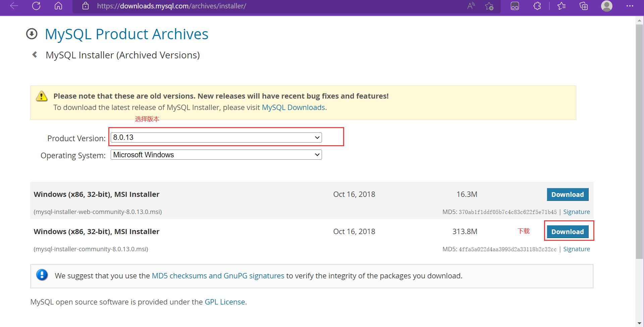Open Signature link for web-community installer
644x327 pixels.
coord(577,212)
